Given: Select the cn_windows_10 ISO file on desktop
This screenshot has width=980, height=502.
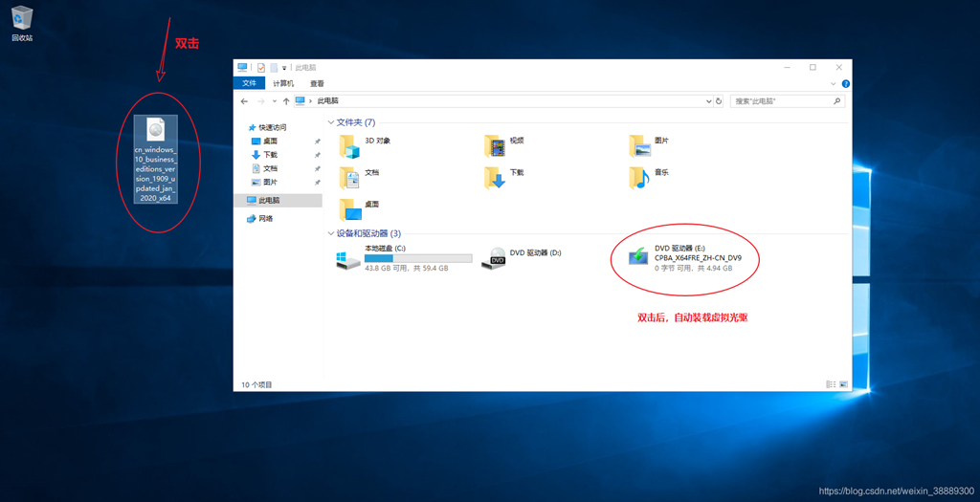Looking at the screenshot, I should click(x=156, y=158).
